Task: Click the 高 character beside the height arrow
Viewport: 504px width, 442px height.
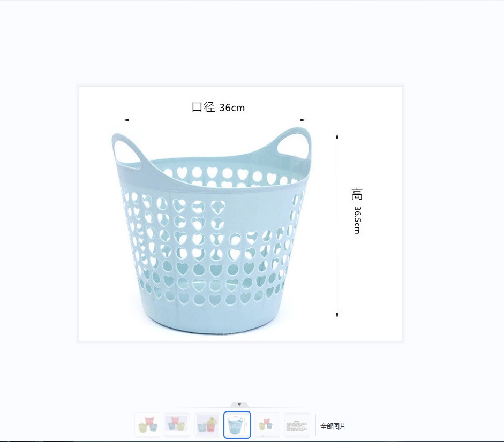Action: pos(357,194)
